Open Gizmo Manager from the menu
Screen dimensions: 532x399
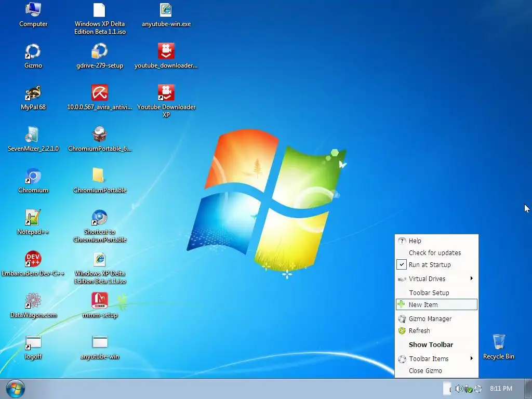point(436,319)
